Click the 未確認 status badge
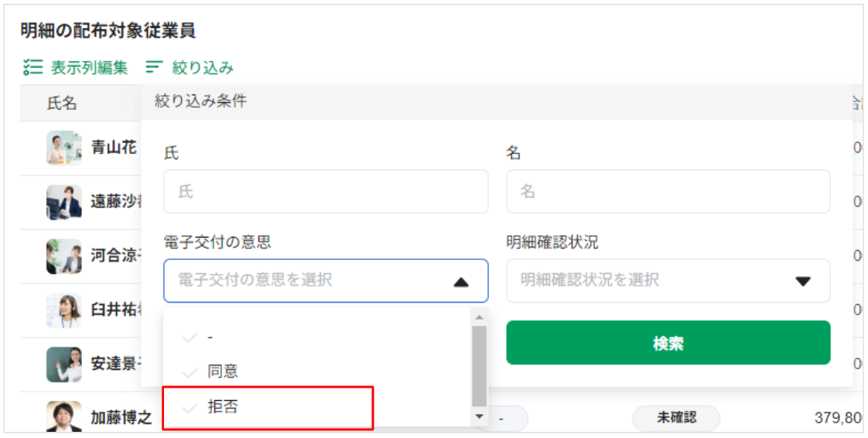 click(x=676, y=418)
